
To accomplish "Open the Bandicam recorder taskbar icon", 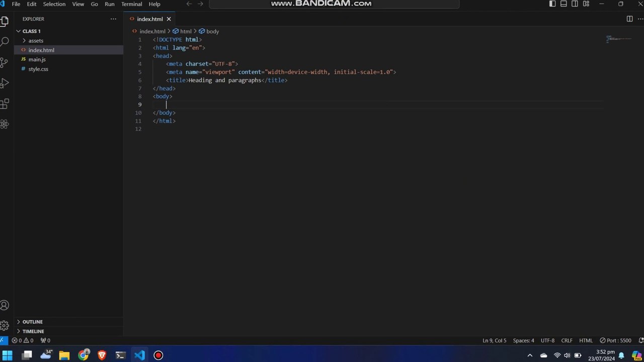I will (158, 355).
